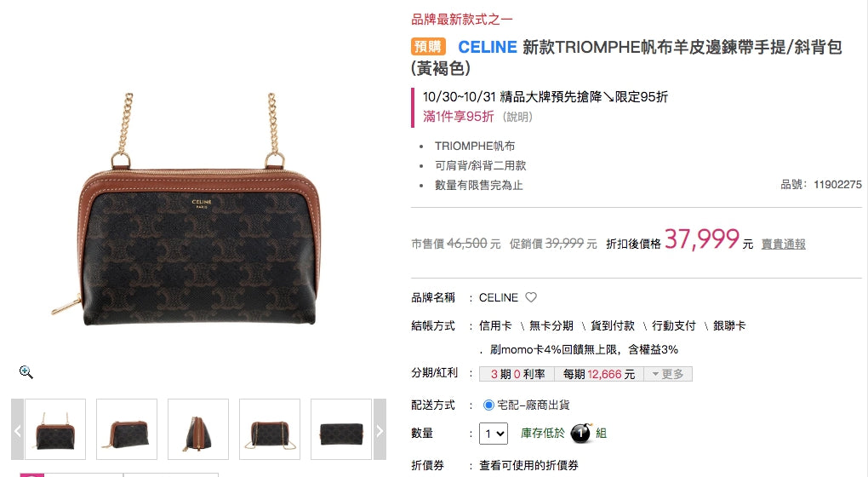
Task: Select the fourth bag thumbnail with chain
Action: coord(270,429)
